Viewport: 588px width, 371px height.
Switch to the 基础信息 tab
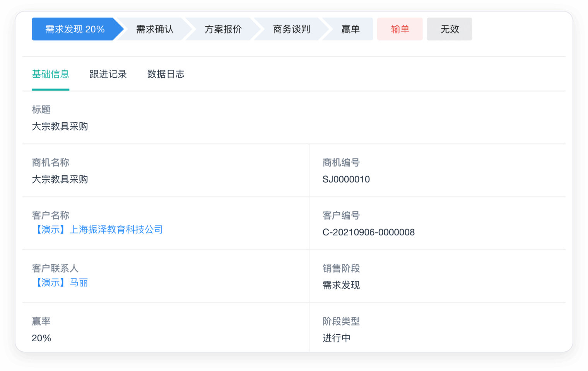[51, 74]
